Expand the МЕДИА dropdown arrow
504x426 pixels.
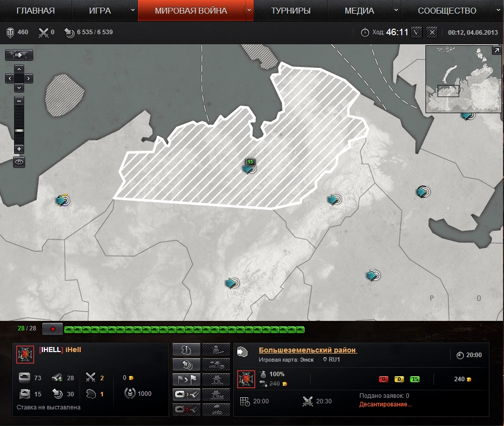coord(396,10)
